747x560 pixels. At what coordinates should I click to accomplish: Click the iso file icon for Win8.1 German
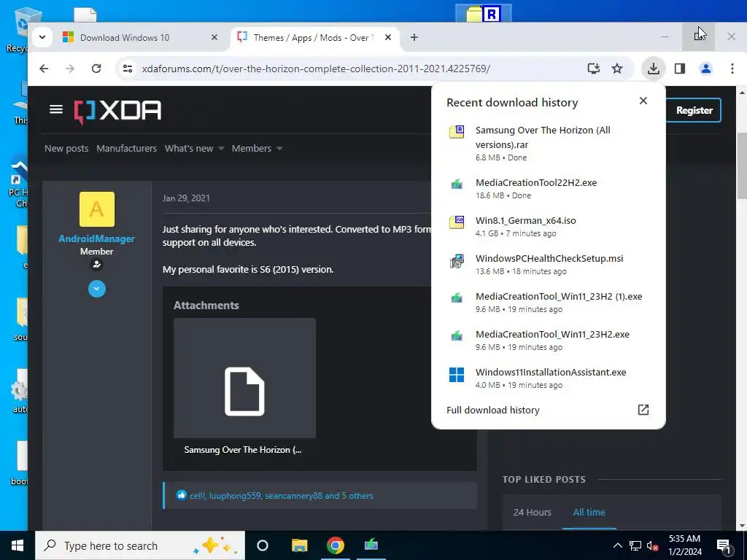click(x=457, y=222)
